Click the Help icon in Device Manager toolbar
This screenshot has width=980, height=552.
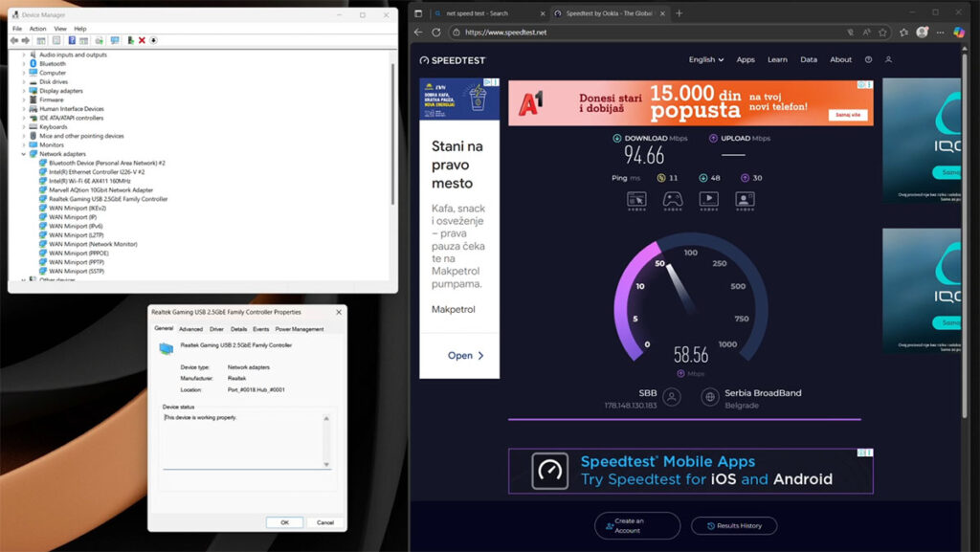click(72, 40)
